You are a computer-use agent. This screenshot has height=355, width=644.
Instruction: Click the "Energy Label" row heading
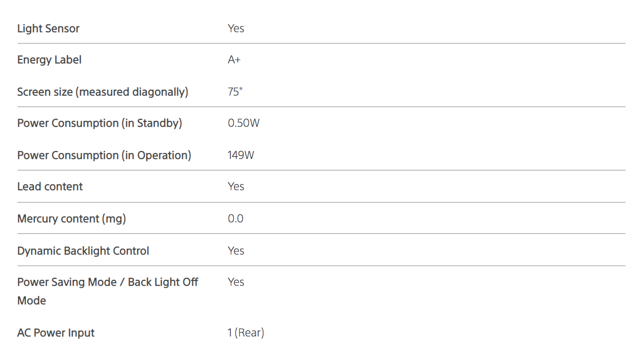49,60
